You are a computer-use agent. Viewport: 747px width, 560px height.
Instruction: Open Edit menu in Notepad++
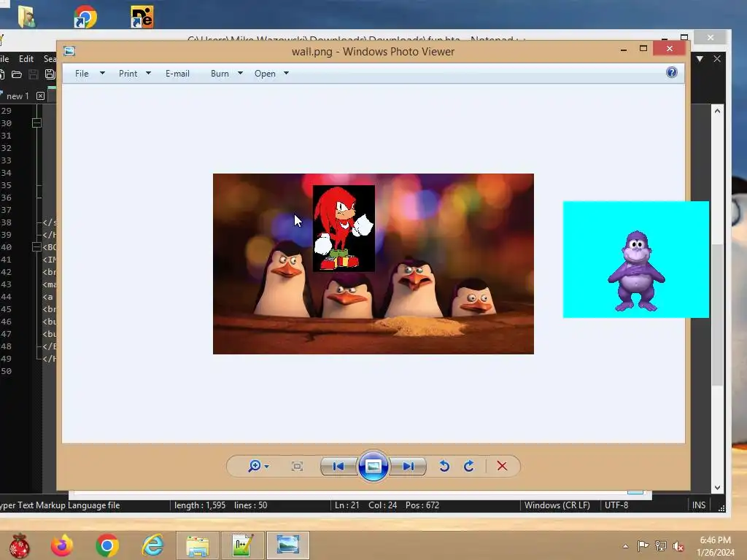tap(26, 58)
